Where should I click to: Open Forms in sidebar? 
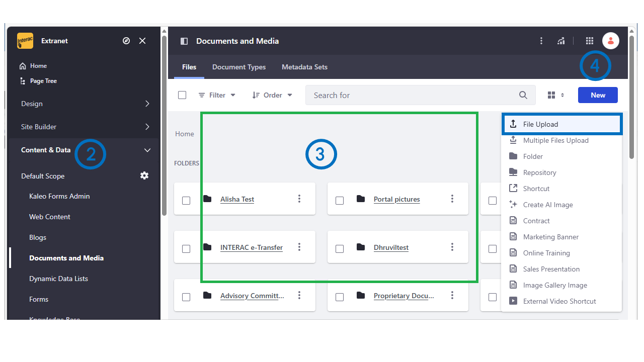click(39, 299)
